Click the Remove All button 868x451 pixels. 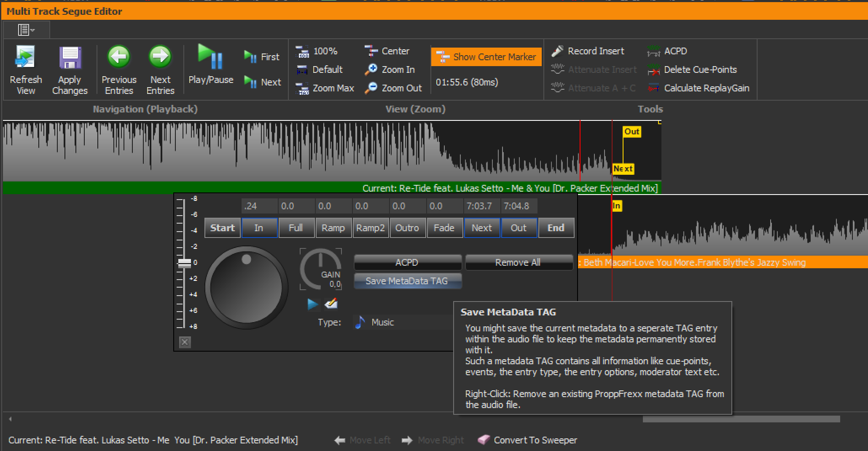click(x=519, y=262)
